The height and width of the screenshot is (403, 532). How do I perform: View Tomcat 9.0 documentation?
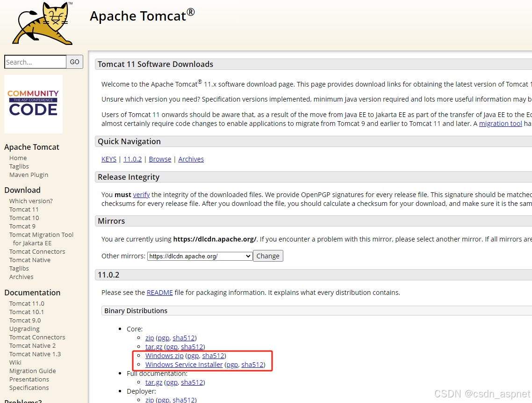click(25, 321)
